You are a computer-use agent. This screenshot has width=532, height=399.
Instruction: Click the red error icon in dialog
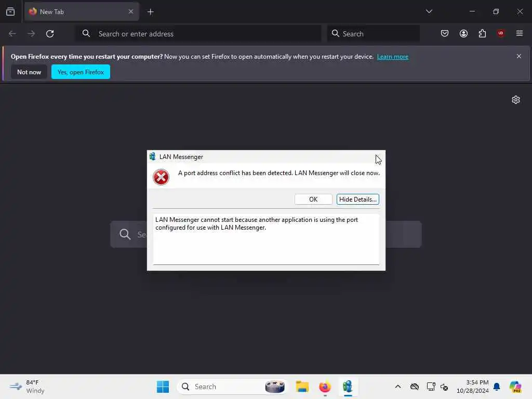pos(161,177)
